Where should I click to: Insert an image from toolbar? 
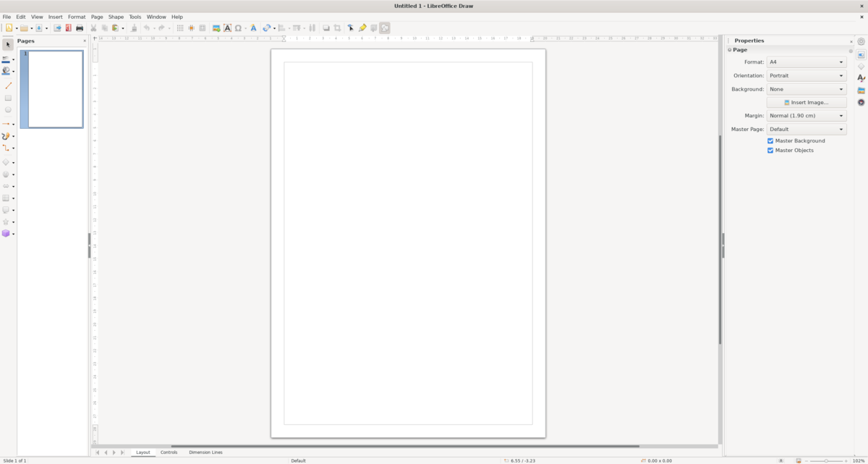click(x=216, y=28)
